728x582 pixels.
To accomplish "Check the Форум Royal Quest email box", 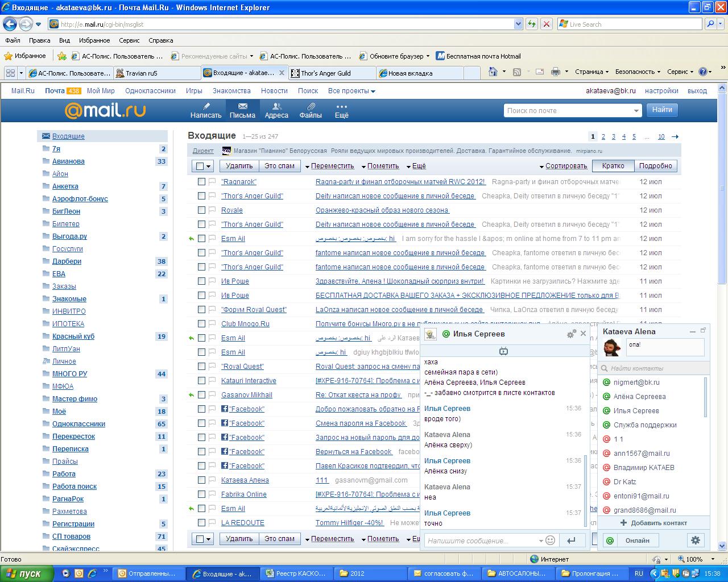I will coord(201,310).
